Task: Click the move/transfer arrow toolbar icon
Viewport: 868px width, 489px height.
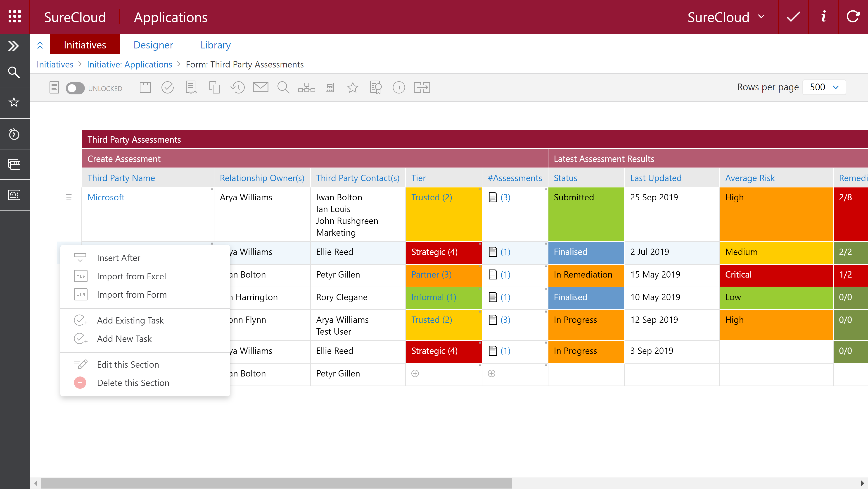Action: pos(422,88)
